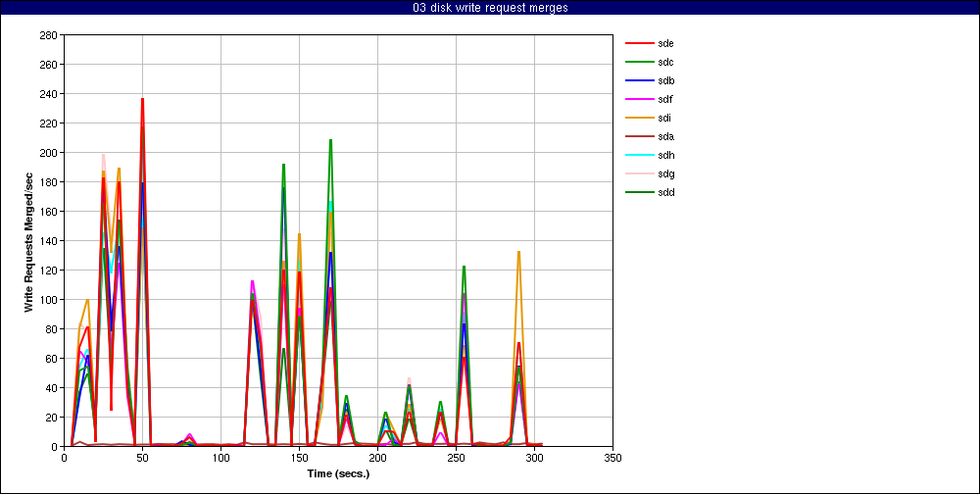Click the sdf legend label

tap(665, 99)
